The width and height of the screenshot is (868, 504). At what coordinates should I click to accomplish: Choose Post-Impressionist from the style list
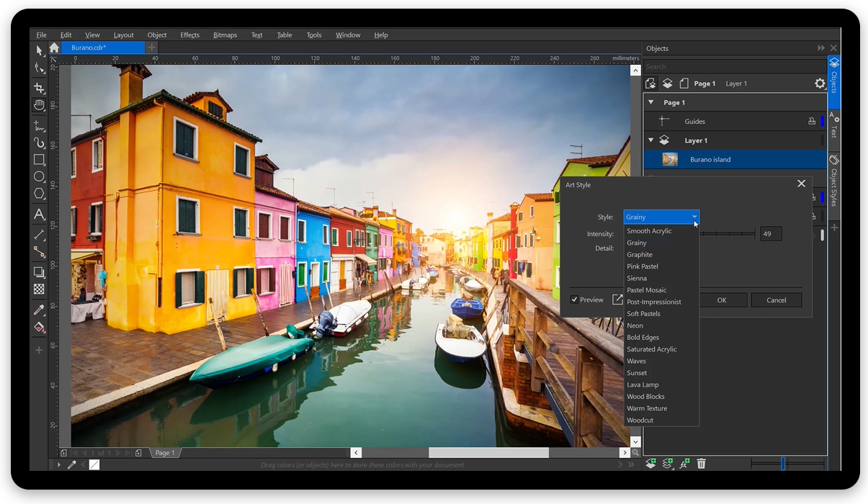(x=653, y=302)
